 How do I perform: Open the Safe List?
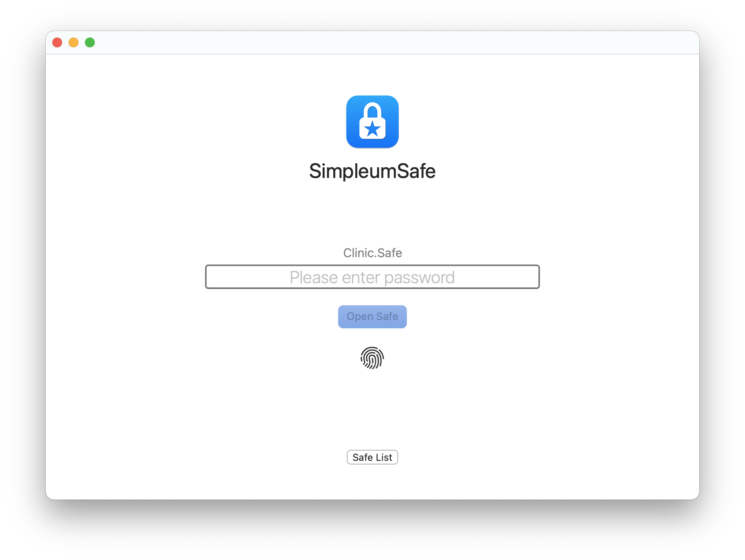[x=372, y=457]
